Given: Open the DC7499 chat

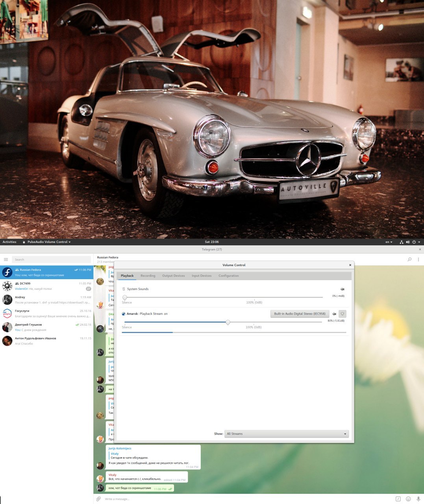Looking at the screenshot, I should [46, 286].
